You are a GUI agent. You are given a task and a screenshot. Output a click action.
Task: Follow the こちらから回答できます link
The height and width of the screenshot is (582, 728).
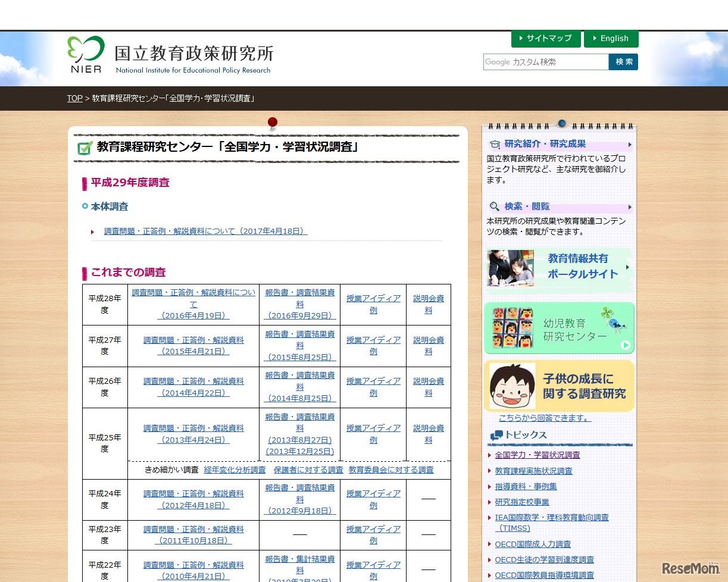545,418
